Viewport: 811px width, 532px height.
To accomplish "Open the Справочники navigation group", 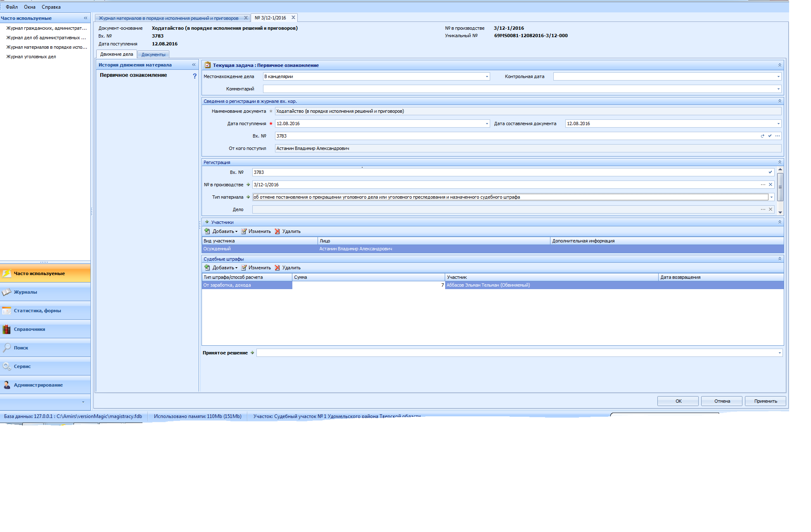I will pos(45,329).
